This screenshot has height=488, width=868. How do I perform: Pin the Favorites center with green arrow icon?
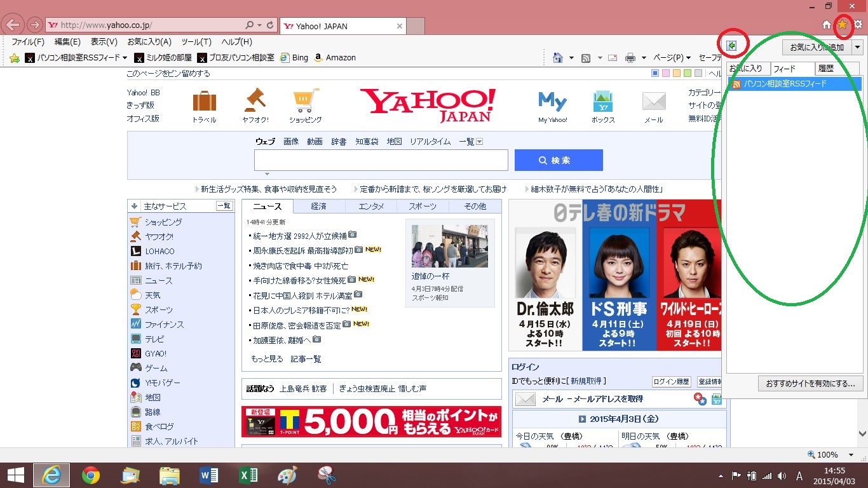732,46
